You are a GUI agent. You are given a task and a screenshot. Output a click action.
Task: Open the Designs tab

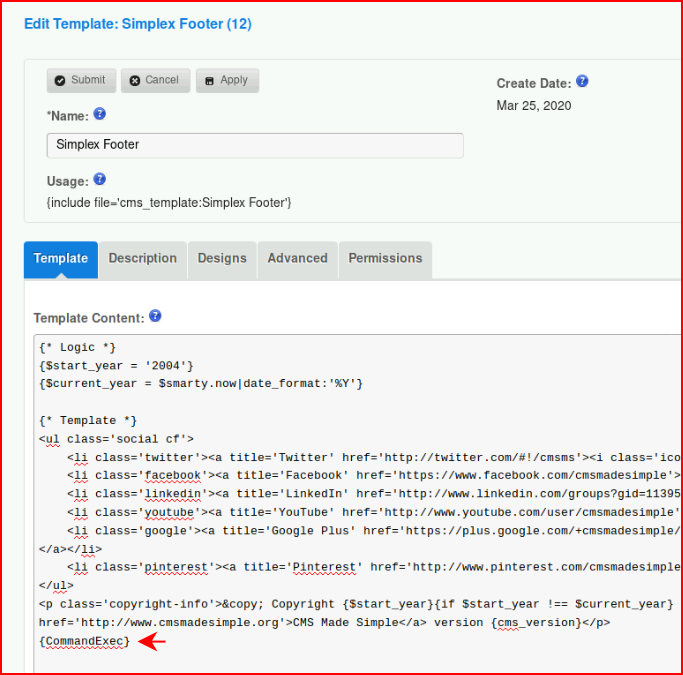click(x=222, y=260)
